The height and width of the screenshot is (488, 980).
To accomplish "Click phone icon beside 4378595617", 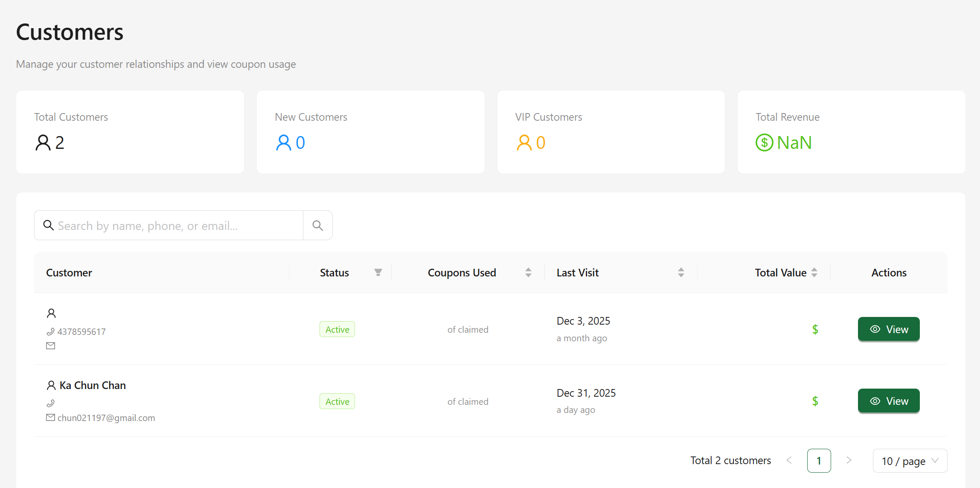I will 50,331.
